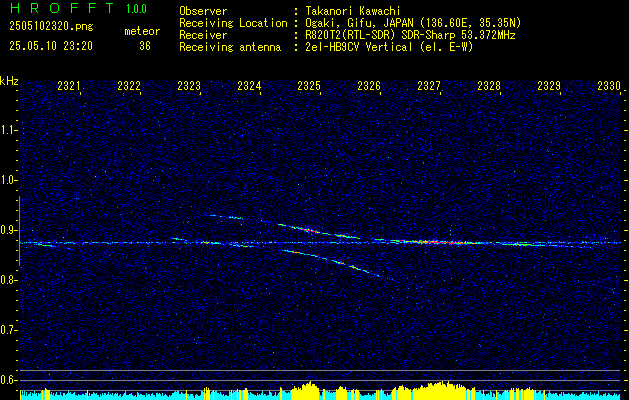Click the 2330 time marker
Screen dimensions: 629x400
tap(609, 86)
